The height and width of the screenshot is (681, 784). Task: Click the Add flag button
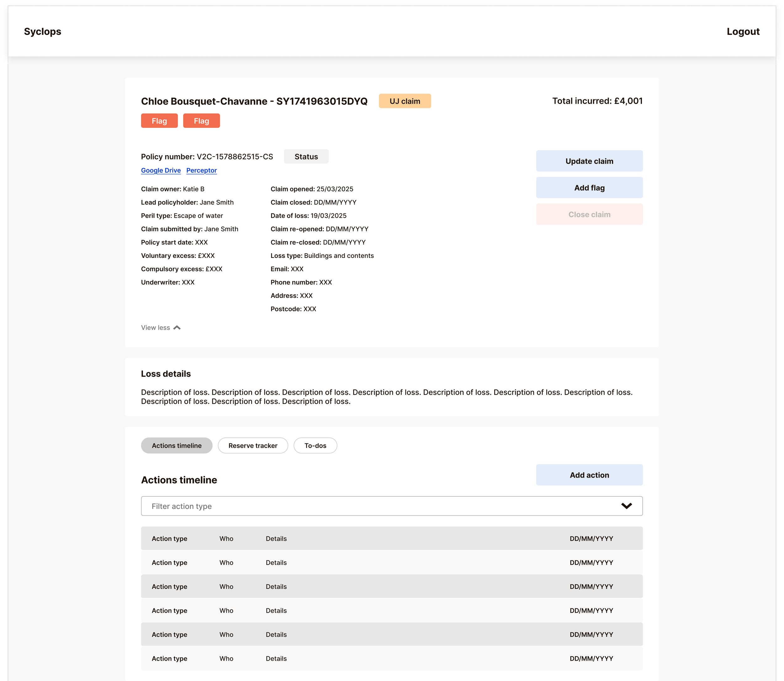(x=589, y=188)
